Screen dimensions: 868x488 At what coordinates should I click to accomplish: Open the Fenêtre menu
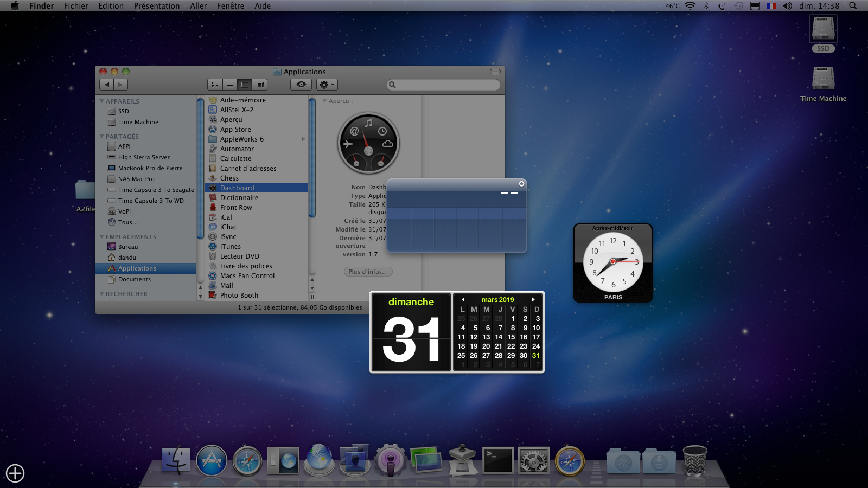click(231, 6)
